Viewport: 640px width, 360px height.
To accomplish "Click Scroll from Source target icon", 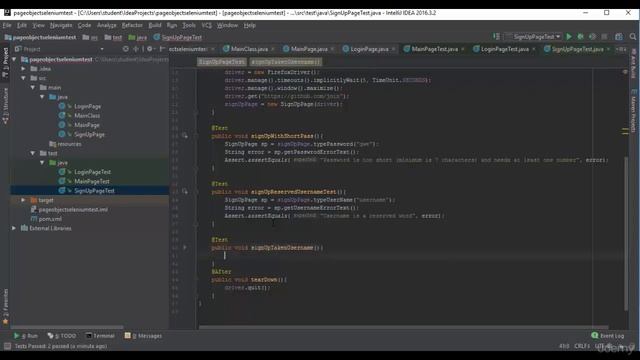I will pos(125,49).
